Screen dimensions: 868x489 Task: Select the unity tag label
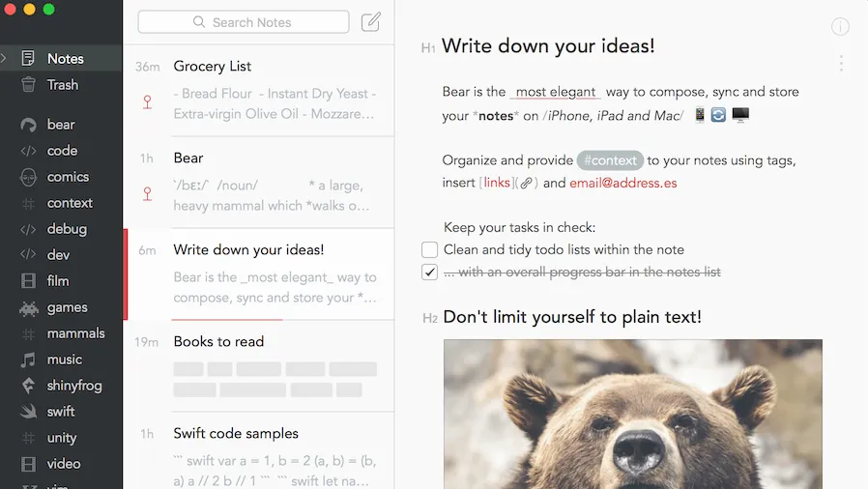pyautogui.click(x=62, y=438)
